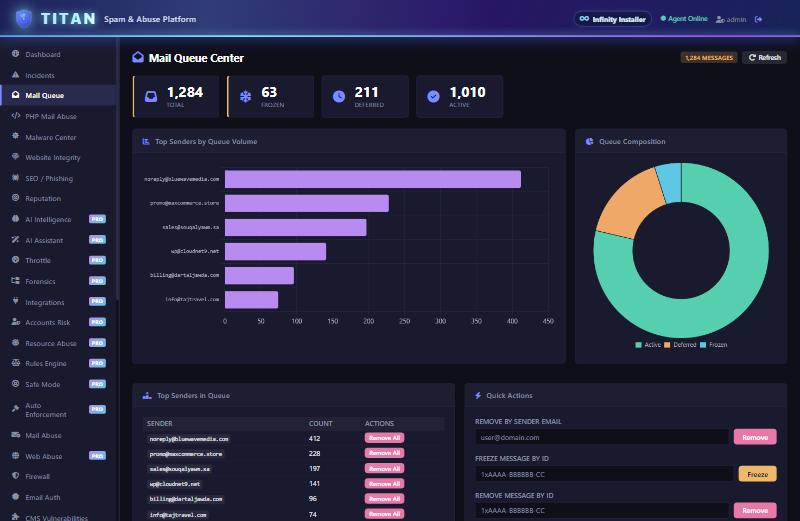Open the Mail Queue menu item

(x=58, y=95)
